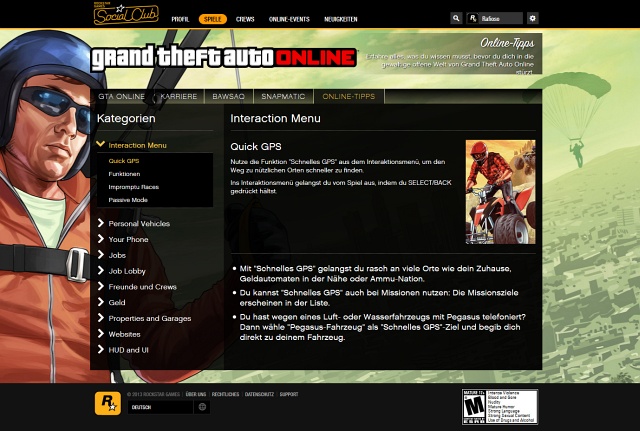Viewport: 640px width, 431px height.
Task: Select the SPIELE menu item
Action: (x=212, y=19)
